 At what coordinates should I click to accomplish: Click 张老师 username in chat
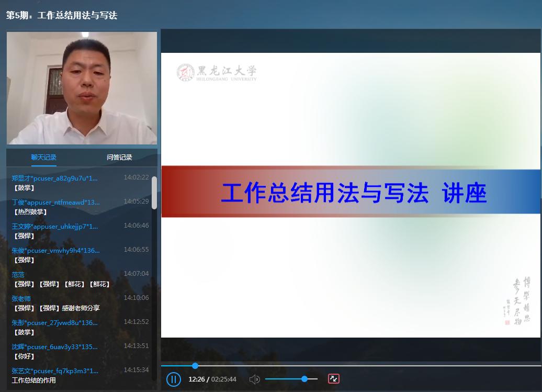click(x=21, y=298)
